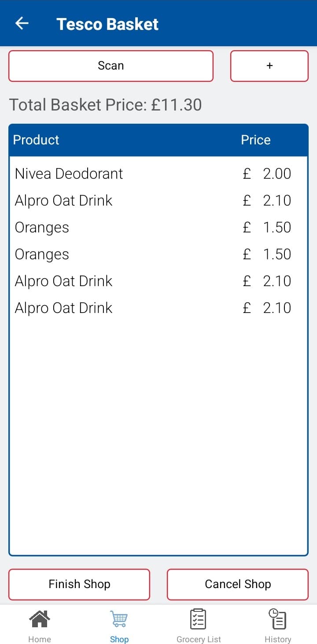
Task: Select the second Oranges row
Action: click(158, 254)
